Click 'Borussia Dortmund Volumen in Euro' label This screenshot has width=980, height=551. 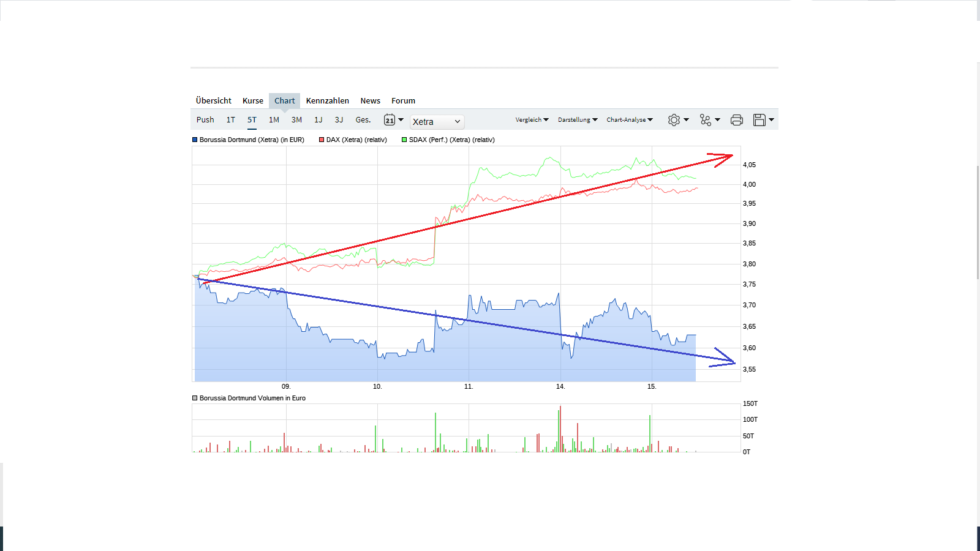(252, 398)
